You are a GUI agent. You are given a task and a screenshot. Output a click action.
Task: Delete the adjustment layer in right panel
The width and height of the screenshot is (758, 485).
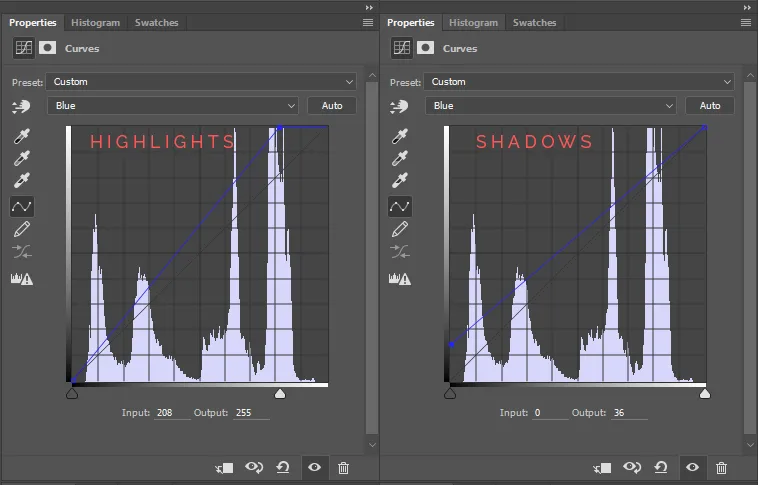721,468
